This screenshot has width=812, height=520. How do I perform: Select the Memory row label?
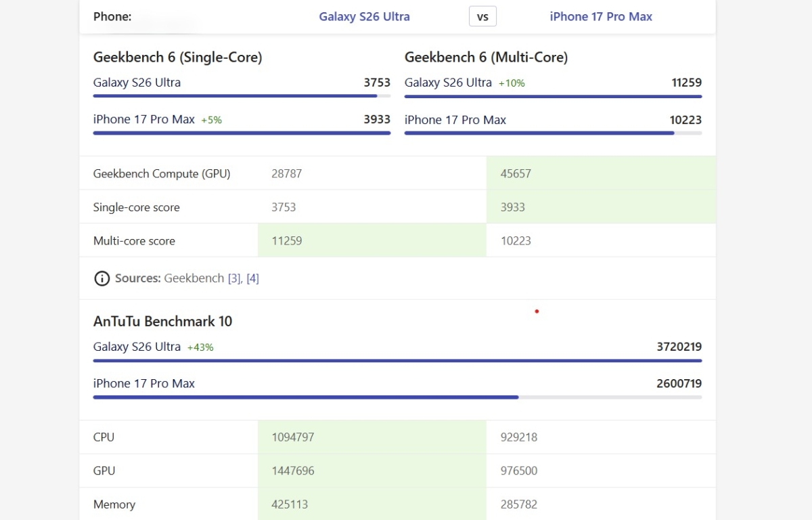[114, 504]
